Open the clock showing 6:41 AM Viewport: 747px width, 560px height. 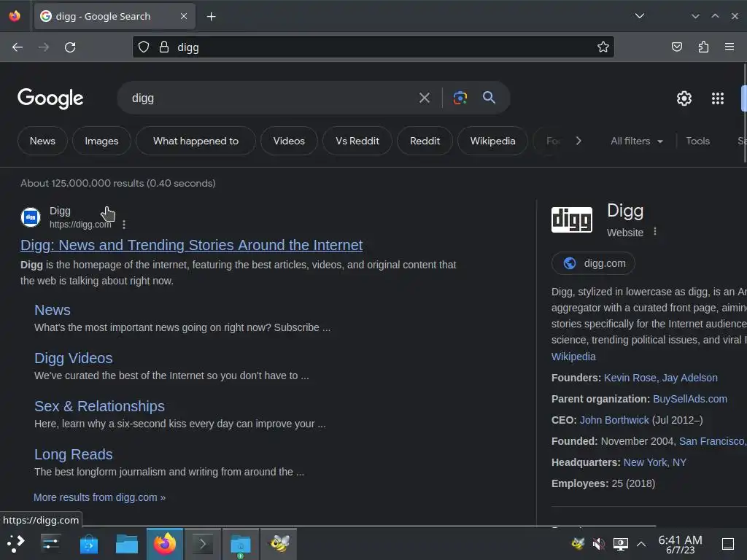(x=680, y=544)
